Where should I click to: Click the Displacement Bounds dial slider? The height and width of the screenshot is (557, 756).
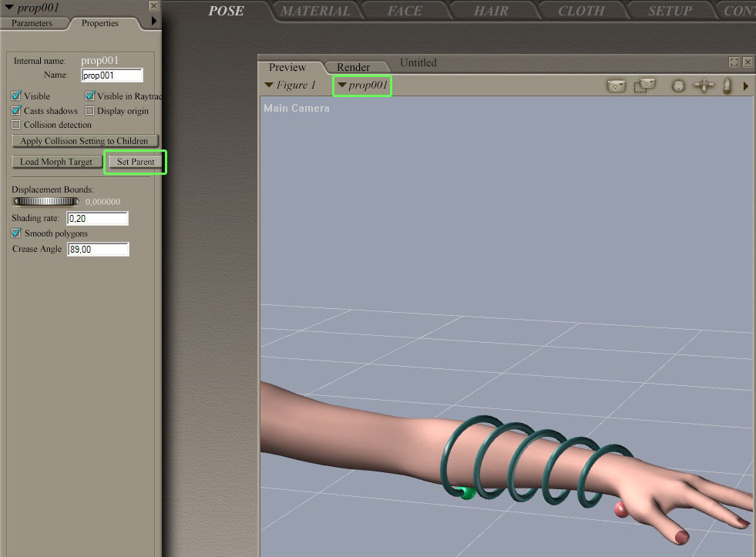47,201
